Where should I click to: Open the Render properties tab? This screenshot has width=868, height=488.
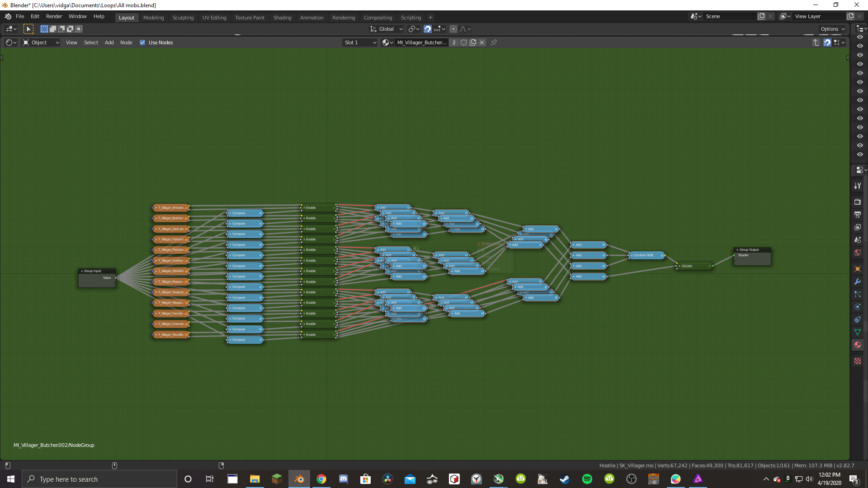858,202
